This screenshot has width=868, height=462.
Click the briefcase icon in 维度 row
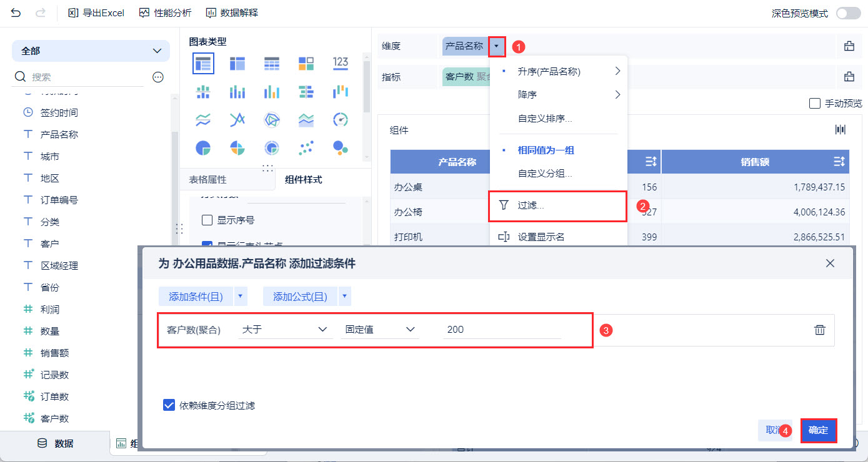849,46
